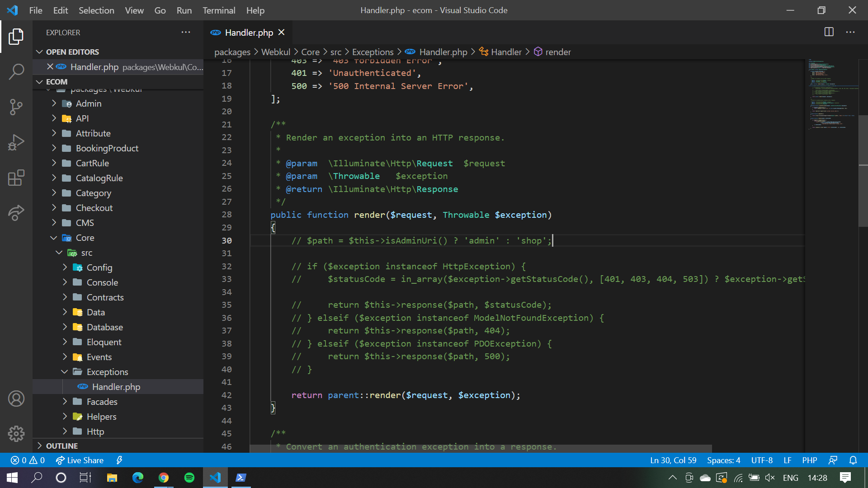Screen dimensions: 868x488
Task: Open the Live Share view in activity bar
Action: (x=16, y=213)
